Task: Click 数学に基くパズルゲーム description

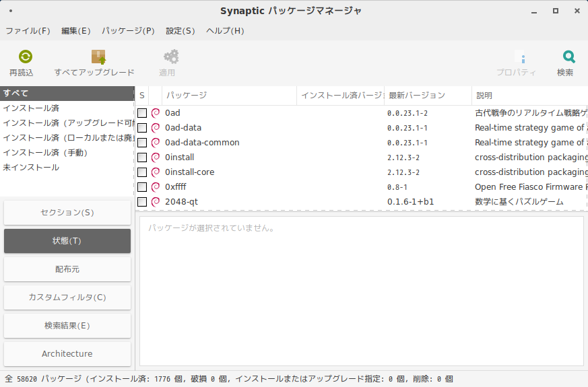Action: click(x=519, y=201)
